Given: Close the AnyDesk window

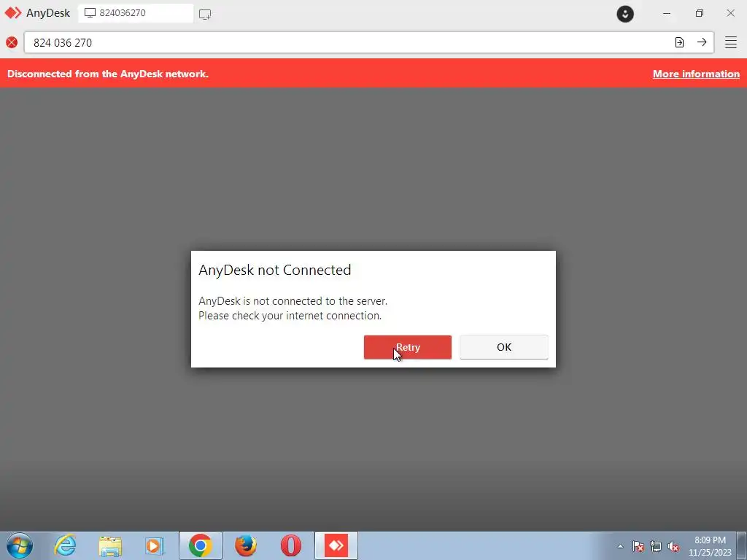Looking at the screenshot, I should click(x=730, y=13).
